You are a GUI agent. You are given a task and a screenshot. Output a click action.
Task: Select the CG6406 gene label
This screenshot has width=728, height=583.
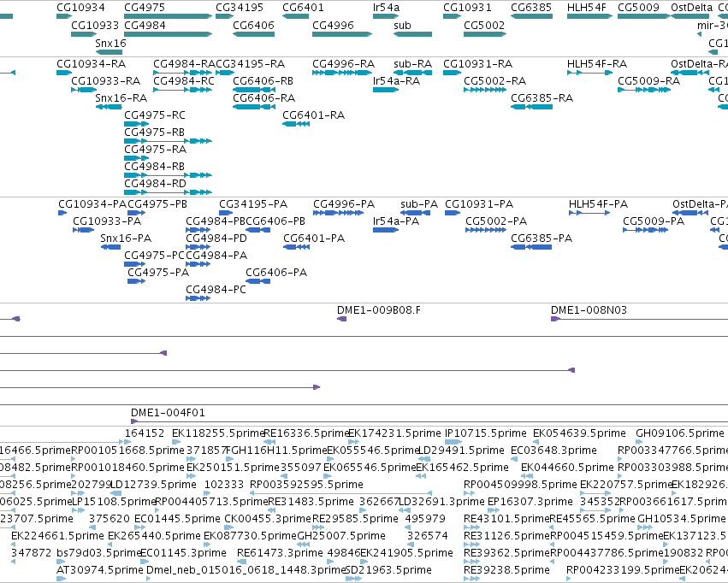[253, 25]
